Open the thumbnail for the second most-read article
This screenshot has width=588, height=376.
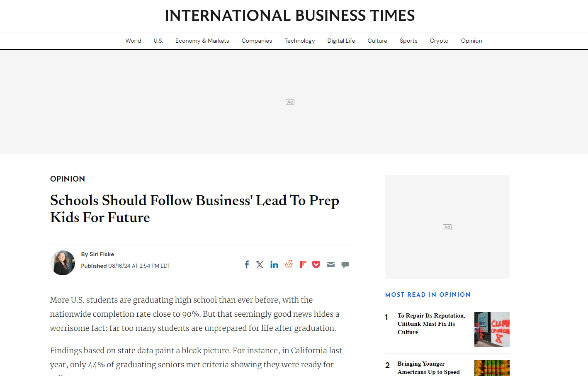492,368
